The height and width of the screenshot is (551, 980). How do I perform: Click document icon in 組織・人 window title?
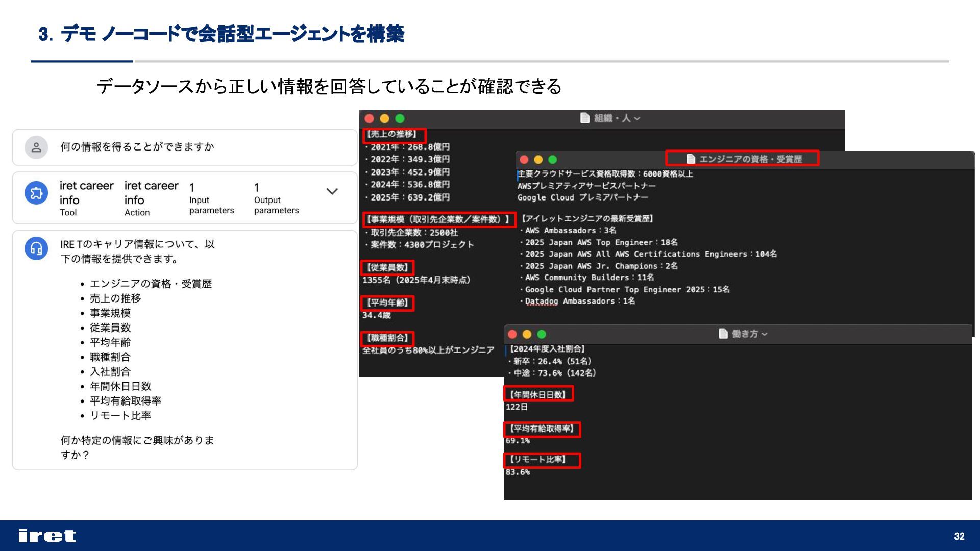[x=585, y=118]
